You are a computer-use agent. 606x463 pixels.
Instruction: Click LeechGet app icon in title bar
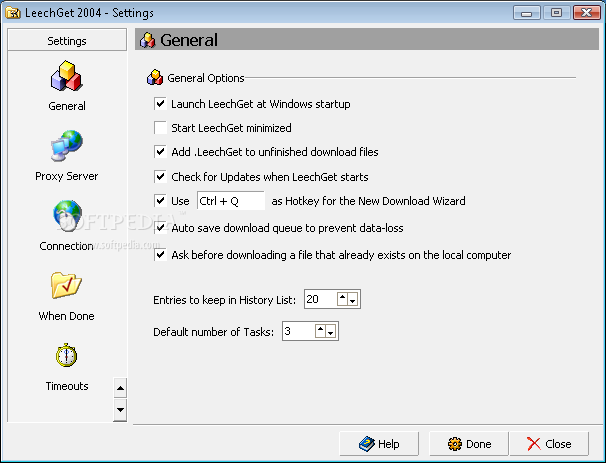[13, 13]
